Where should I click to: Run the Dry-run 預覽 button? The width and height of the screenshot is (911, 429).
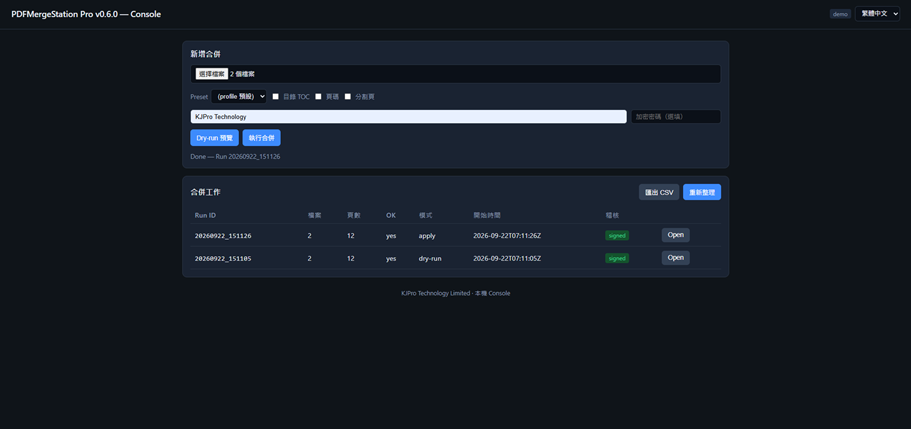click(214, 138)
